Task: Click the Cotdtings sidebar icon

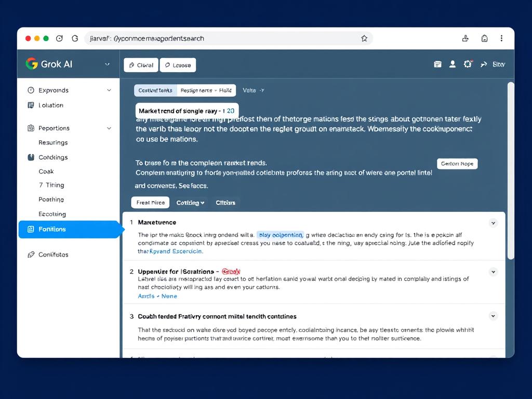Action: [x=31, y=157]
